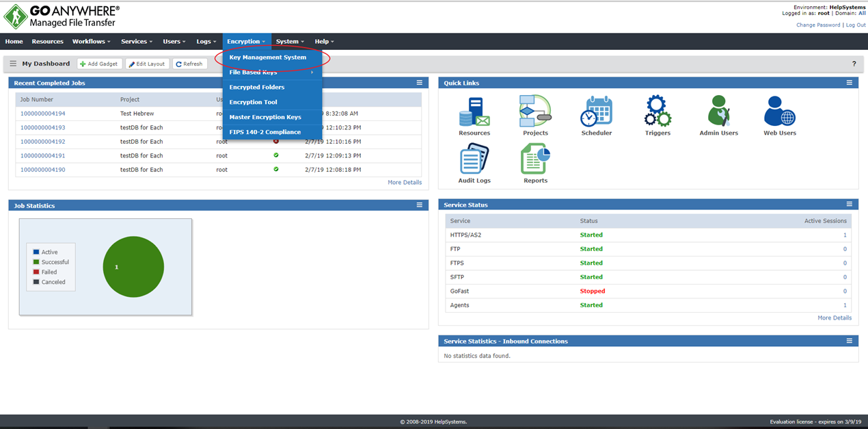Select Key Management System menu entry
The height and width of the screenshot is (429, 868).
[x=272, y=57]
